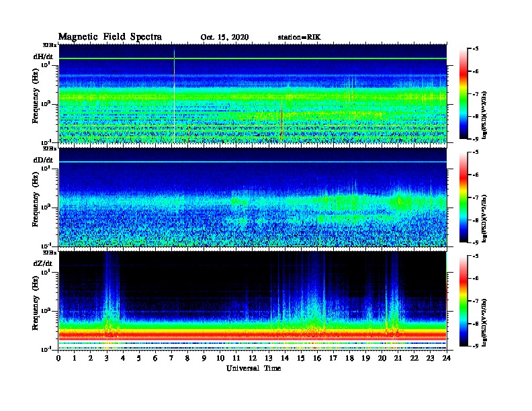Click the log(PSD) label beside dZ/dt color bar
This screenshot has height=411, width=532.
pyautogui.click(x=485, y=322)
